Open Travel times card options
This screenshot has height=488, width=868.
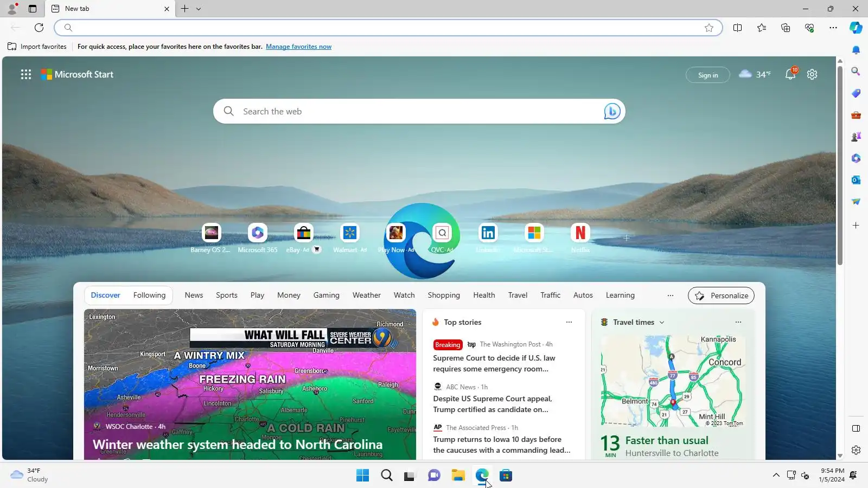point(738,322)
